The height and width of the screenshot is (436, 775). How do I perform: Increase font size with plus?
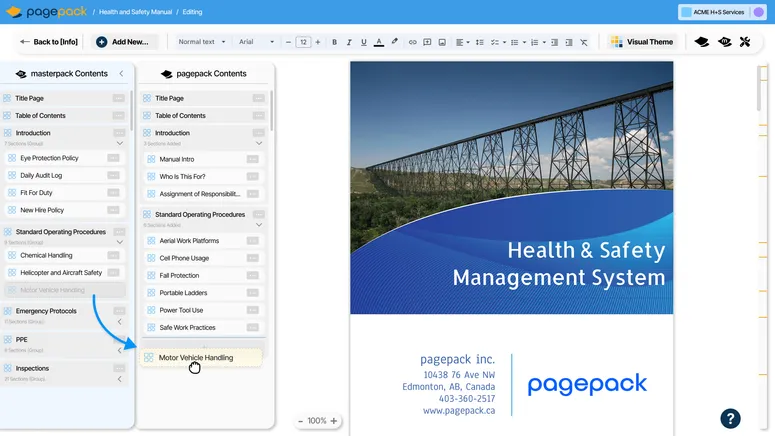click(x=318, y=42)
